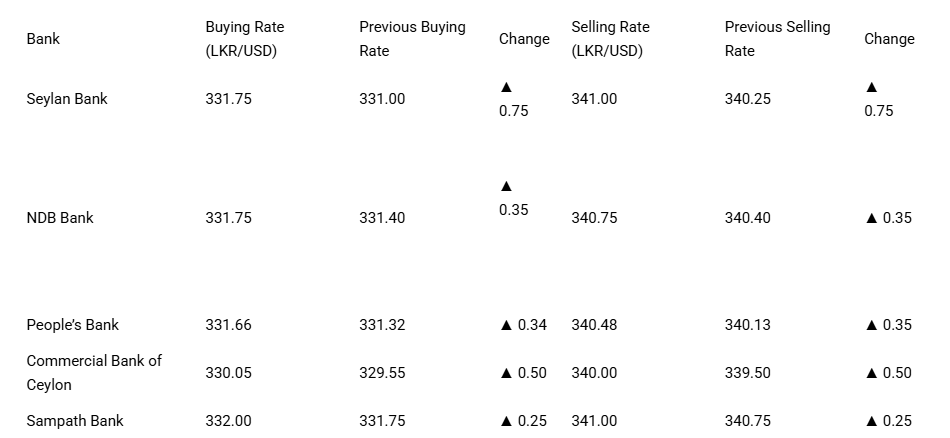Click NDB Bank previous buying rate 331.40

click(382, 218)
